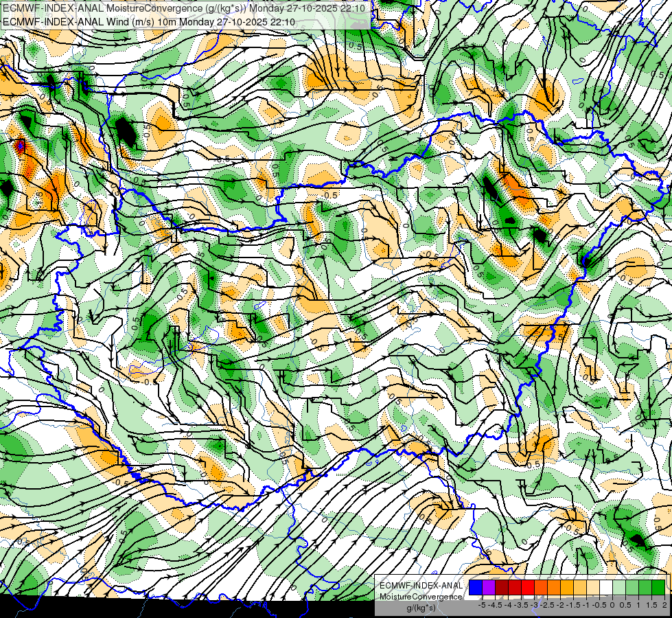Click the swatch between 1 and 1.5
672x618 pixels.
(x=645, y=588)
